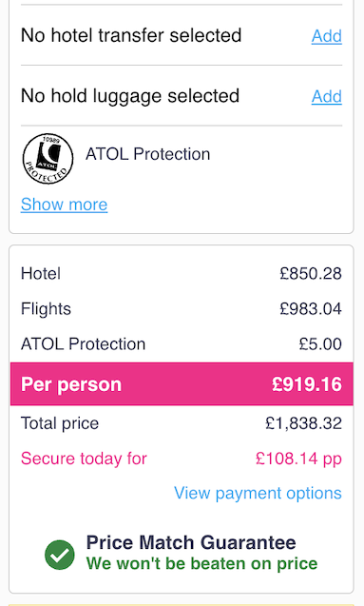Click the ATOL Protection label beside logo
The height and width of the screenshot is (606, 364).
(148, 154)
